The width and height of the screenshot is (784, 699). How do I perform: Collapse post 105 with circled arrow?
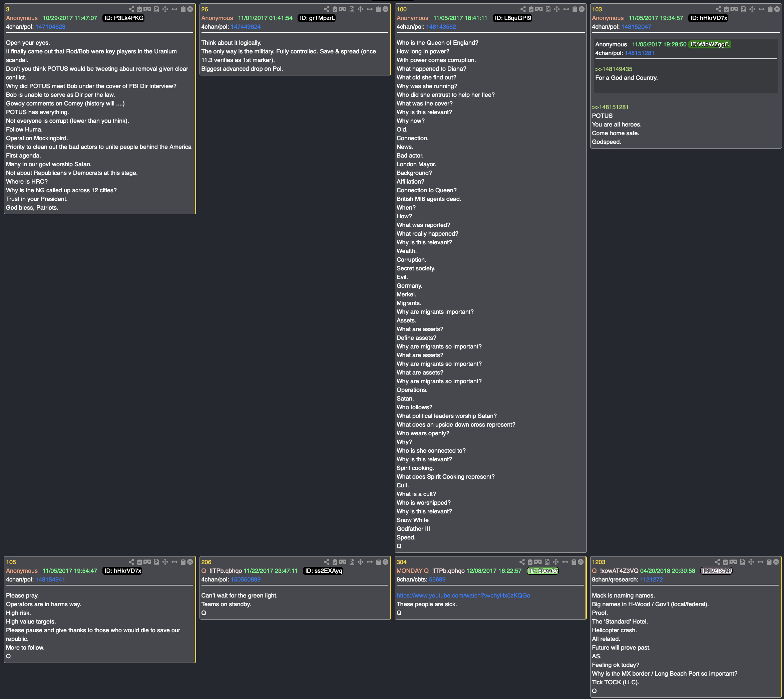[190, 562]
